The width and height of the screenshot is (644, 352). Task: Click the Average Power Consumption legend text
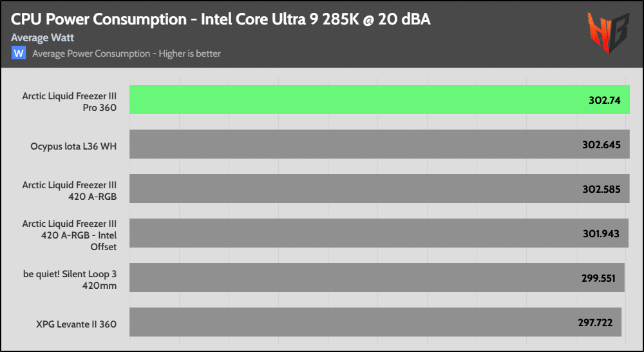click(126, 54)
